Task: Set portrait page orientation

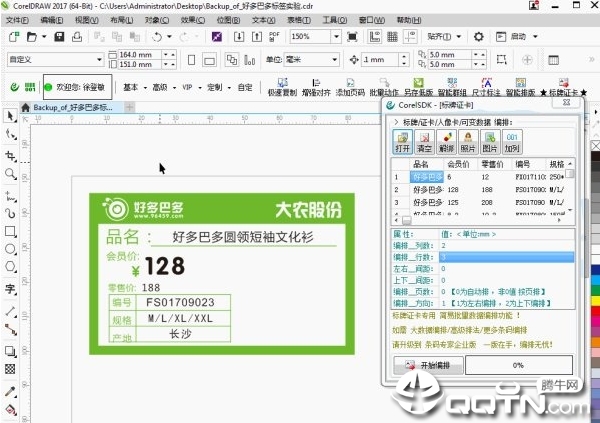Action: [x=192, y=60]
